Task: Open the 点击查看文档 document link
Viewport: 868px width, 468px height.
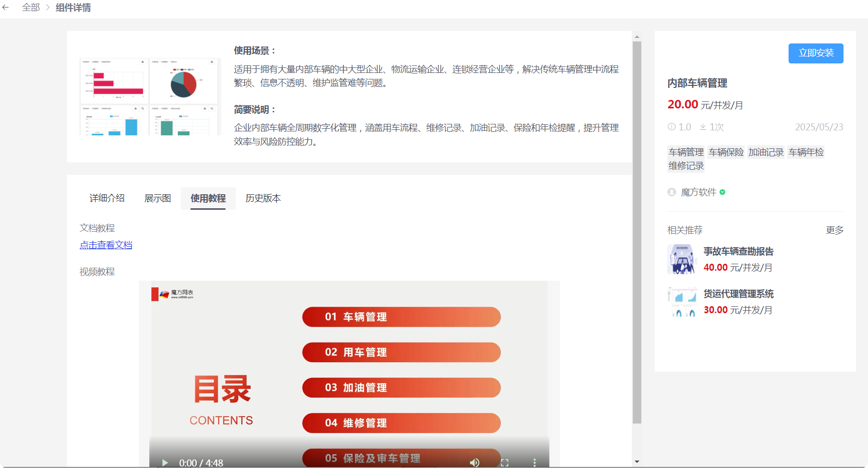Action: tap(106, 245)
